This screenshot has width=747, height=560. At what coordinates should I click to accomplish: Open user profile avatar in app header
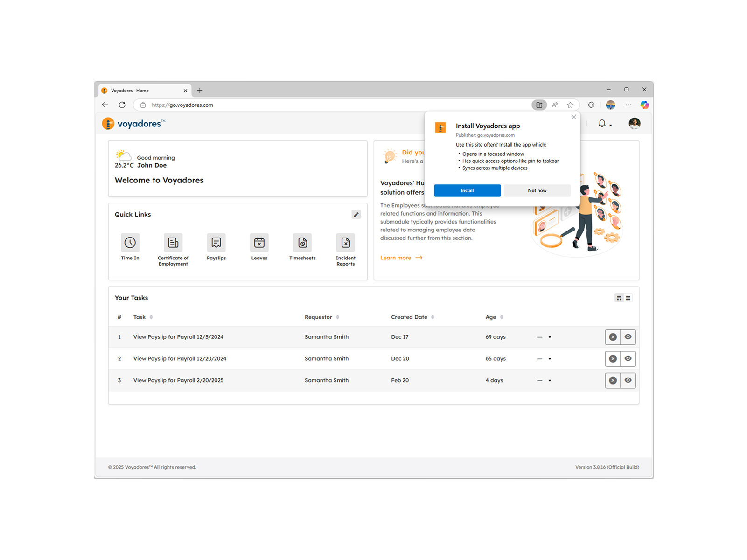point(635,123)
